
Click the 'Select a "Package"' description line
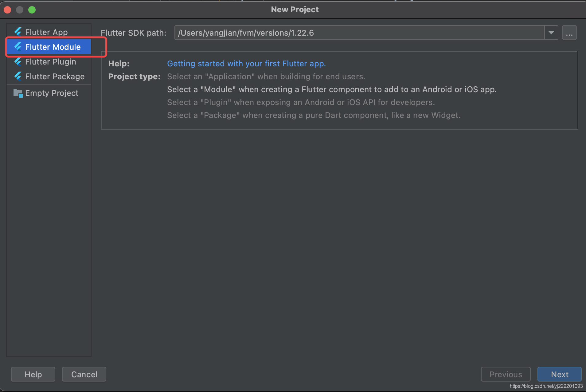point(314,115)
